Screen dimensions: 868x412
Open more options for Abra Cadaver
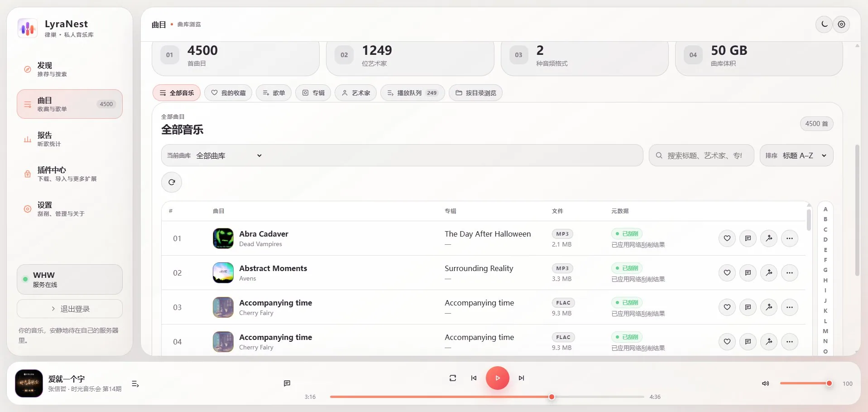point(790,238)
